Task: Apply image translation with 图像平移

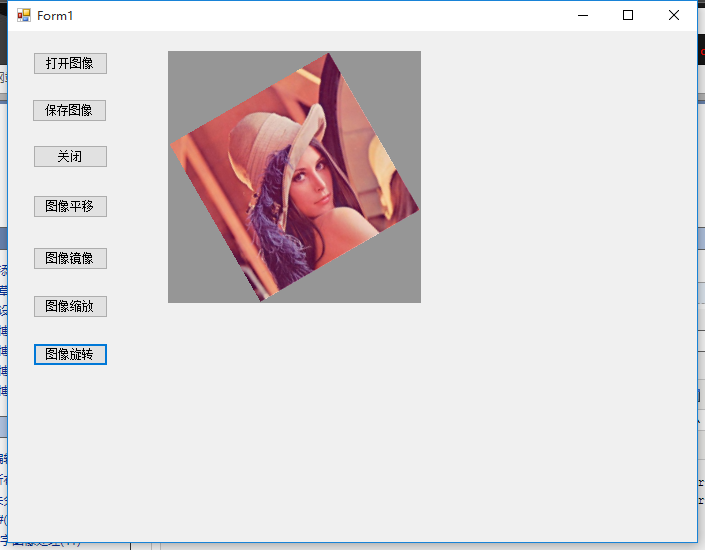Action: 70,206
